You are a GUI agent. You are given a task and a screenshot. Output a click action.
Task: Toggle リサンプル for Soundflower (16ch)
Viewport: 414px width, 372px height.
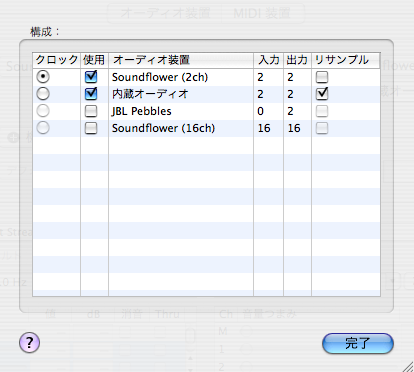pos(322,128)
